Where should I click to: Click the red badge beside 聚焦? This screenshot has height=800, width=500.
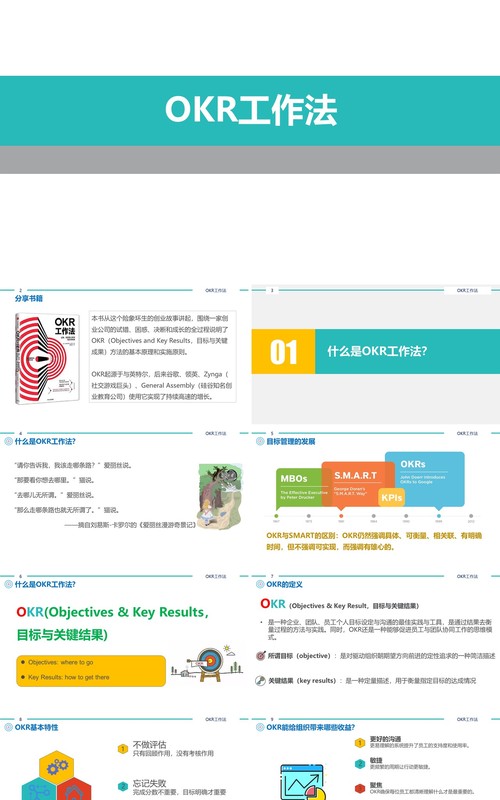pos(360,788)
